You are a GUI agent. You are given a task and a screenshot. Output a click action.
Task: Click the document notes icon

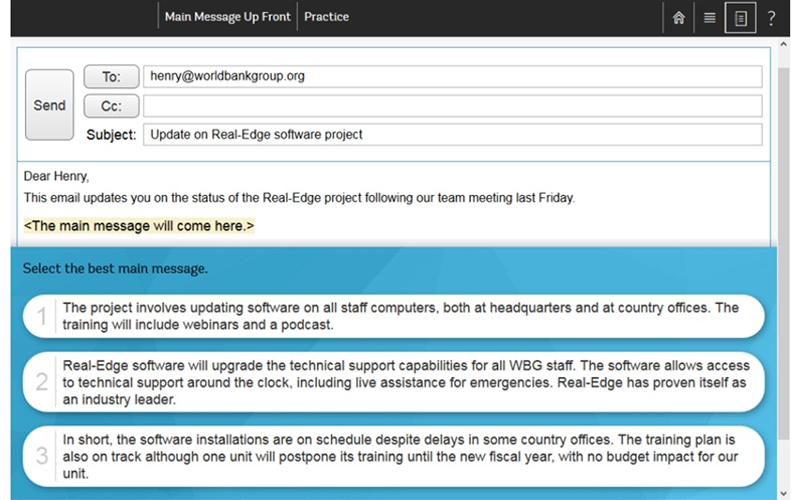coord(740,17)
